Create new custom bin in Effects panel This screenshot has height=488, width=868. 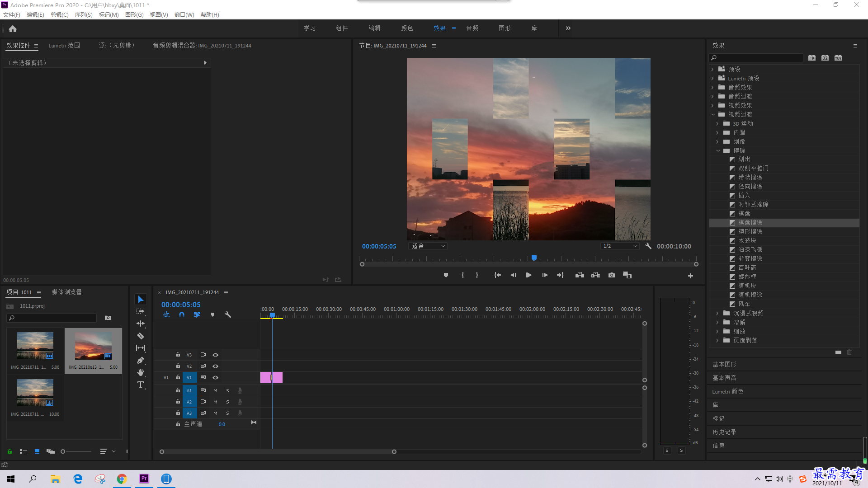tap(838, 352)
